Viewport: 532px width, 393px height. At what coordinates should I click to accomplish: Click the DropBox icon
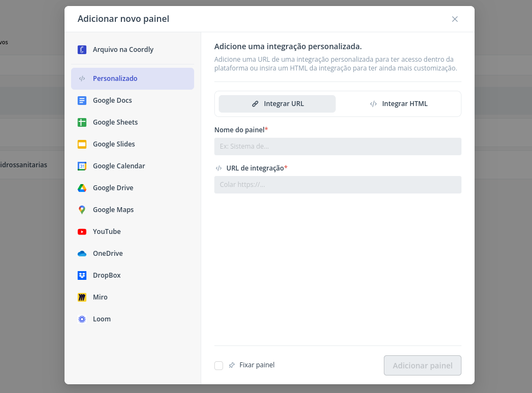point(82,275)
